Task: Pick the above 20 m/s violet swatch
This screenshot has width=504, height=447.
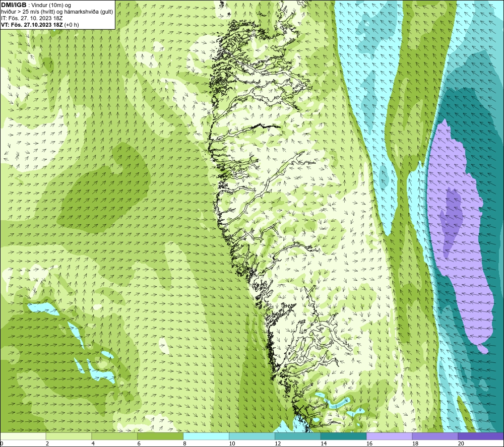Action: [481, 436]
